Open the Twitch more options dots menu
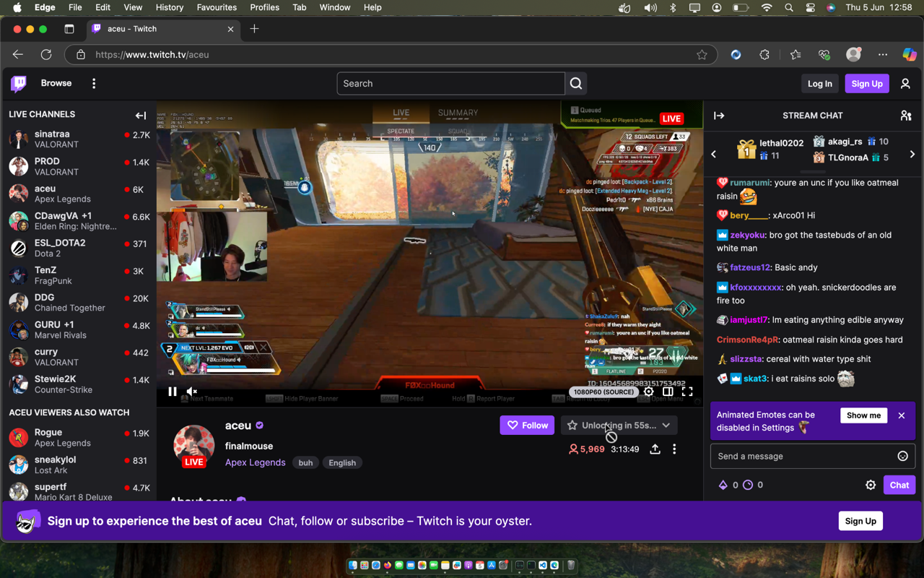Viewport: 924px width, 578px height. [x=94, y=84]
